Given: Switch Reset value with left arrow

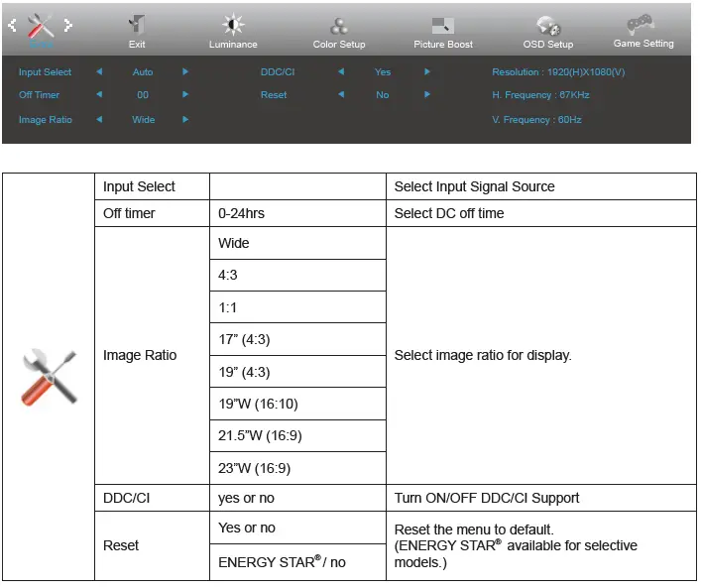Looking at the screenshot, I should (341, 94).
